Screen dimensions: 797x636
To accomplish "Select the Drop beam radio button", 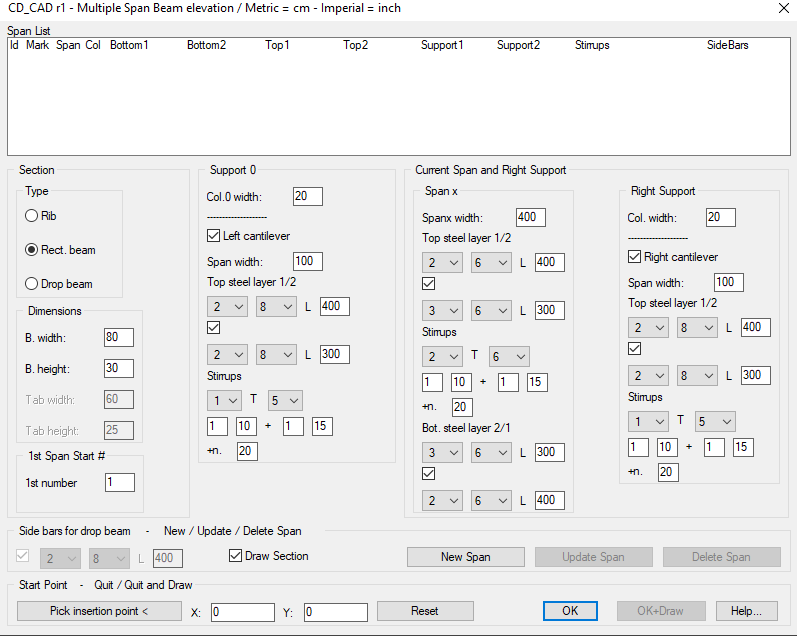I will (33, 284).
